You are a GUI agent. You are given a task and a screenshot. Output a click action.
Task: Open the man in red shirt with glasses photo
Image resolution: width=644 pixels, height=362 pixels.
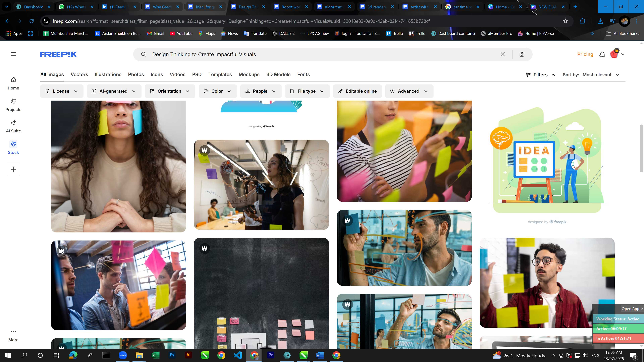point(547,283)
